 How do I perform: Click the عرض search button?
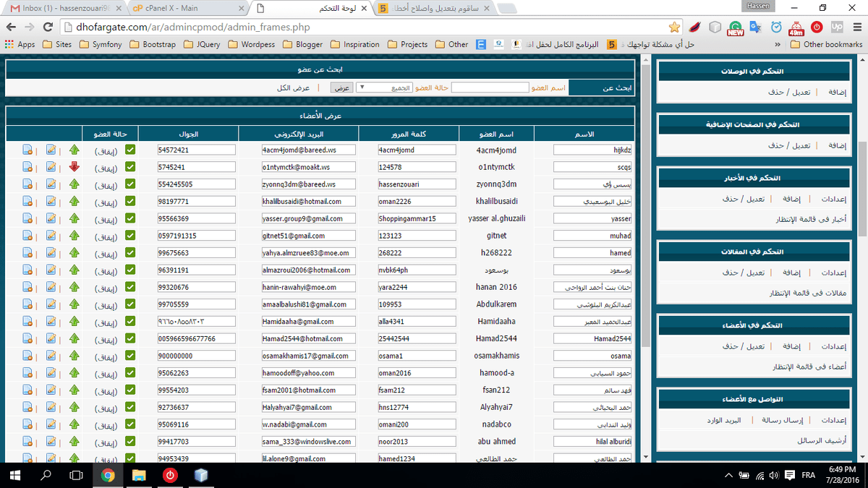[341, 87]
